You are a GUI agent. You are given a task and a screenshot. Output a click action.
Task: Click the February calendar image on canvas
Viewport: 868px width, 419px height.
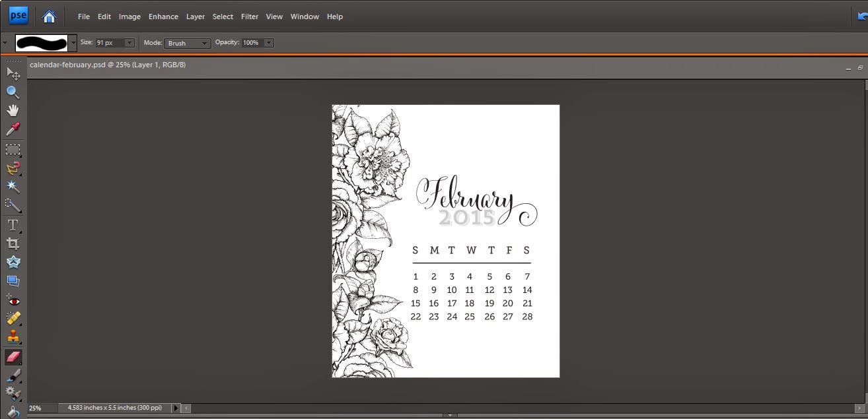446,242
